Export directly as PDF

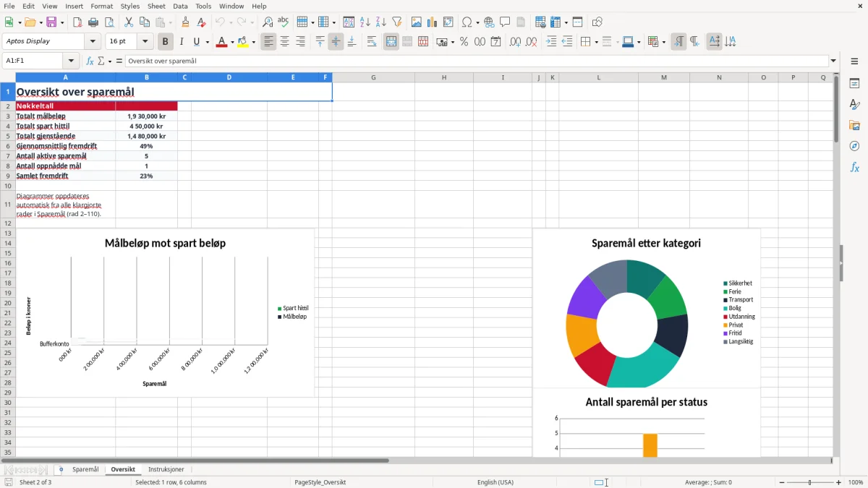(x=77, y=22)
